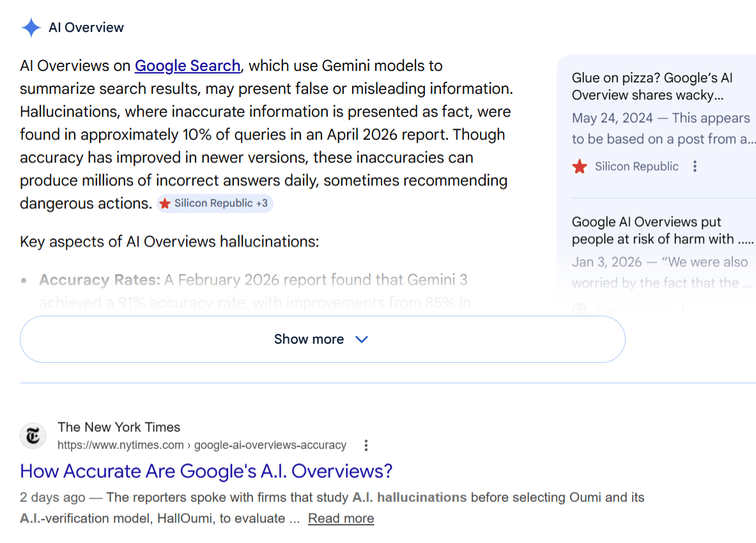Click the May 24, 2024 card snippet

(x=661, y=128)
